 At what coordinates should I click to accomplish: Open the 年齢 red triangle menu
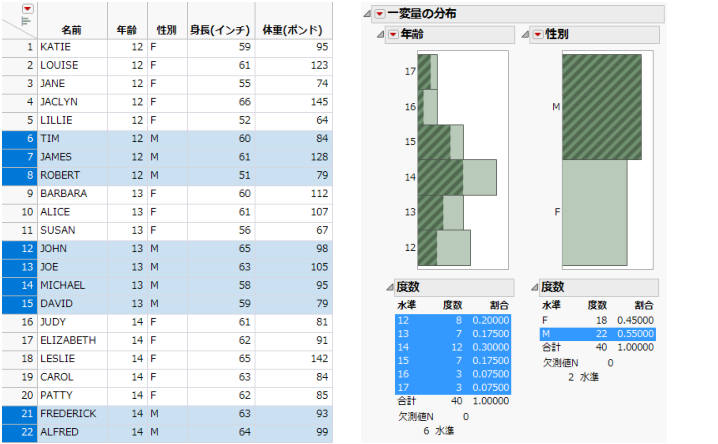click(393, 34)
